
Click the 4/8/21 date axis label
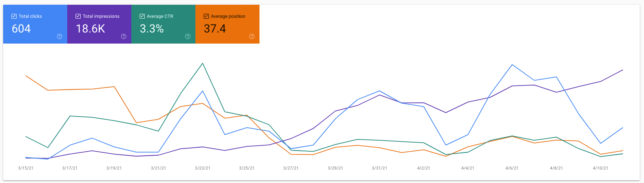click(557, 168)
